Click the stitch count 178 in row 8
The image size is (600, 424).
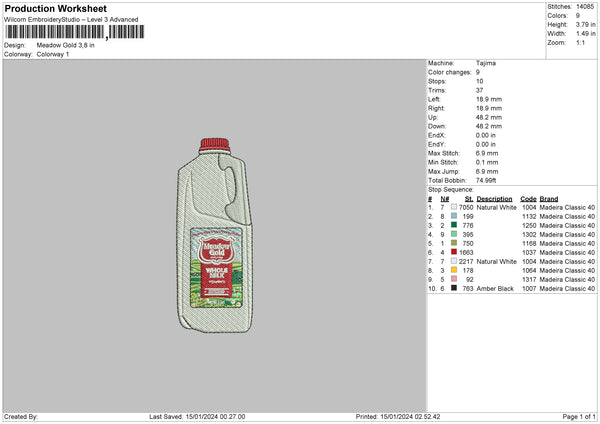point(468,271)
